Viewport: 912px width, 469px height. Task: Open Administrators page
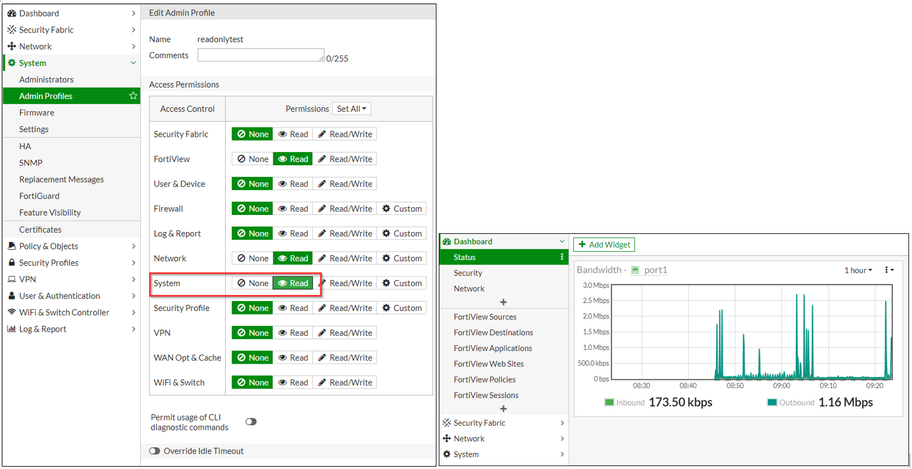coord(47,80)
